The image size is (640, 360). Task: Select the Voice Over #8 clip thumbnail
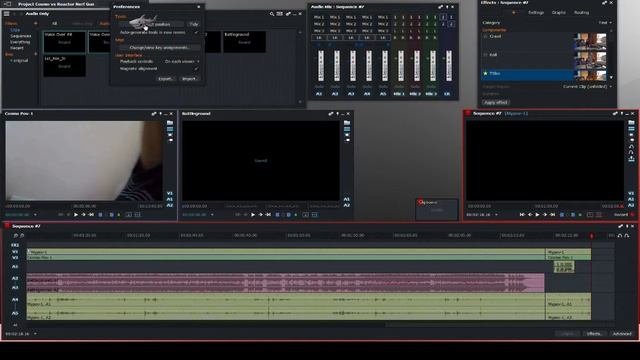pyautogui.click(x=64, y=42)
